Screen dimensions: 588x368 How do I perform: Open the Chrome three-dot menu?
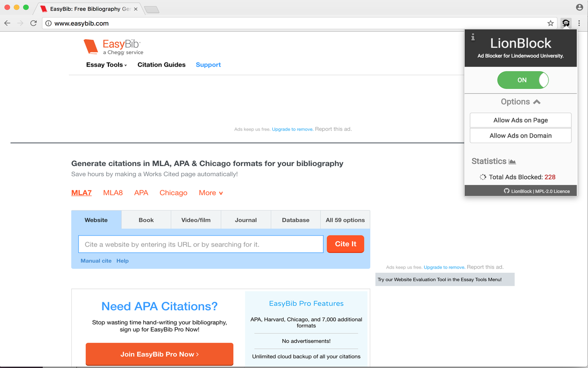tap(579, 23)
